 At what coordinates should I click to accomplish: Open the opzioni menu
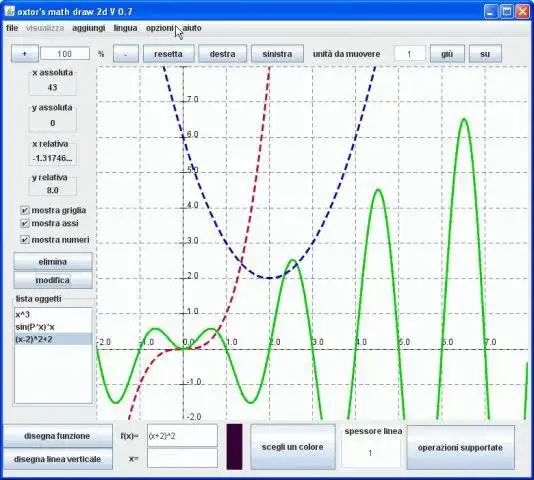pyautogui.click(x=160, y=28)
